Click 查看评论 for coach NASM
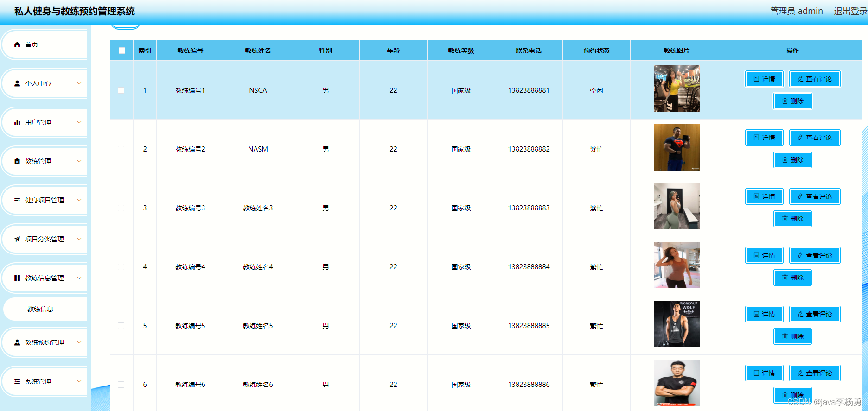This screenshot has height=411, width=868. [815, 138]
